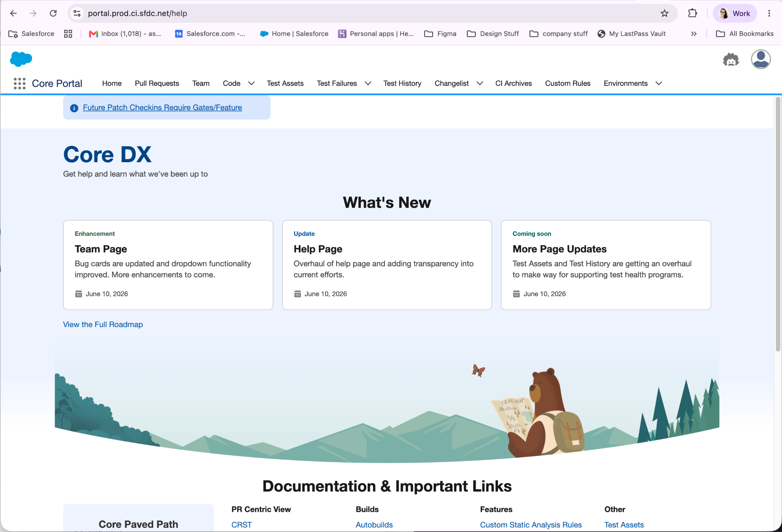782x532 pixels.
Task: Click the browser forward arrow
Action: pos(33,13)
